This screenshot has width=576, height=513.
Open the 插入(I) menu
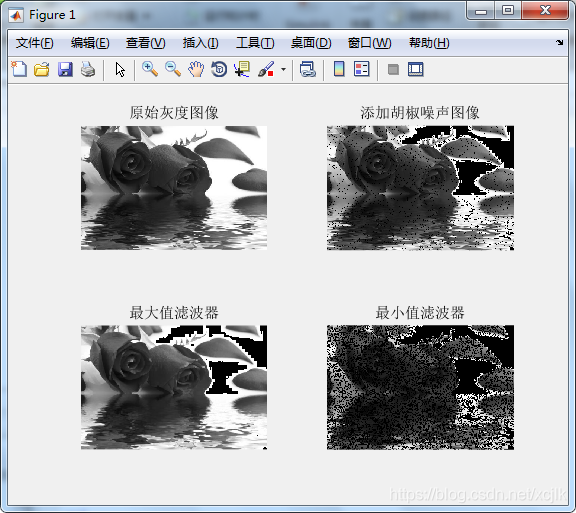pos(201,43)
